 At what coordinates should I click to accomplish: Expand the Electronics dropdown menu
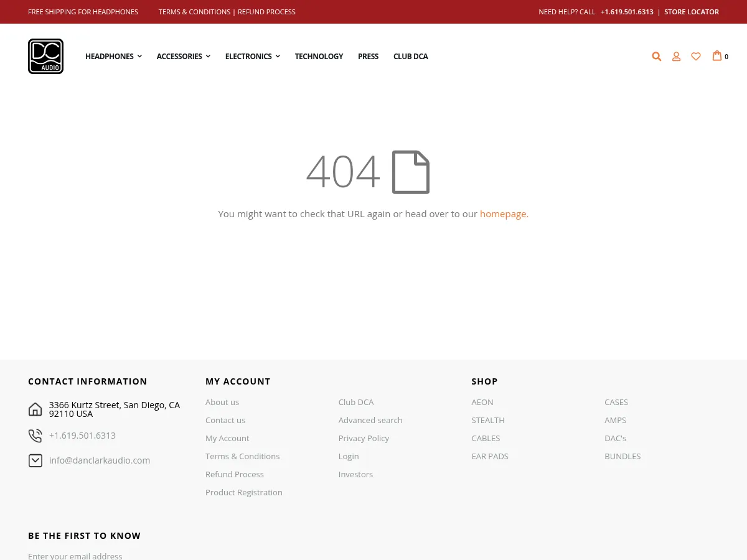point(252,57)
